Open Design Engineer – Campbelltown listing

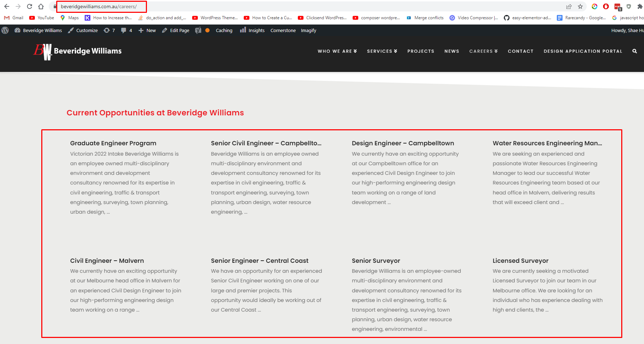pyautogui.click(x=403, y=143)
